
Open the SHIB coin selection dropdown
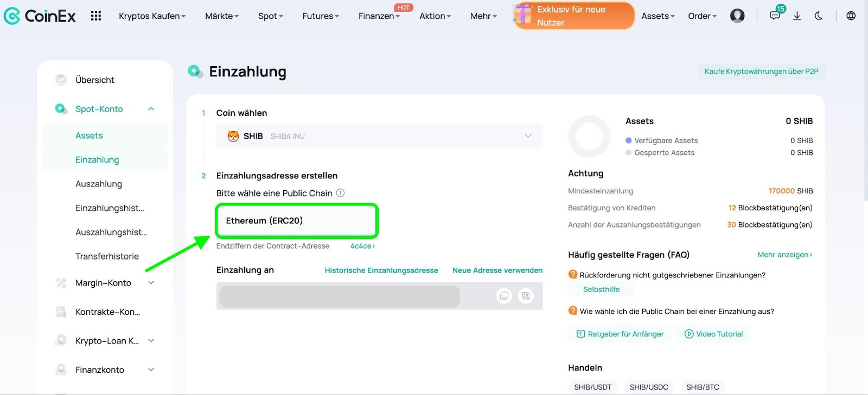click(379, 136)
